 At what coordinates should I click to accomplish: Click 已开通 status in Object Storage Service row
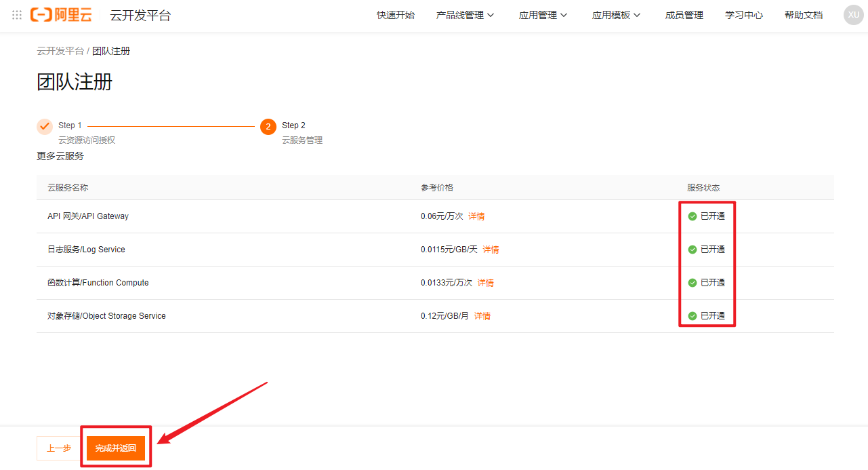coord(713,316)
